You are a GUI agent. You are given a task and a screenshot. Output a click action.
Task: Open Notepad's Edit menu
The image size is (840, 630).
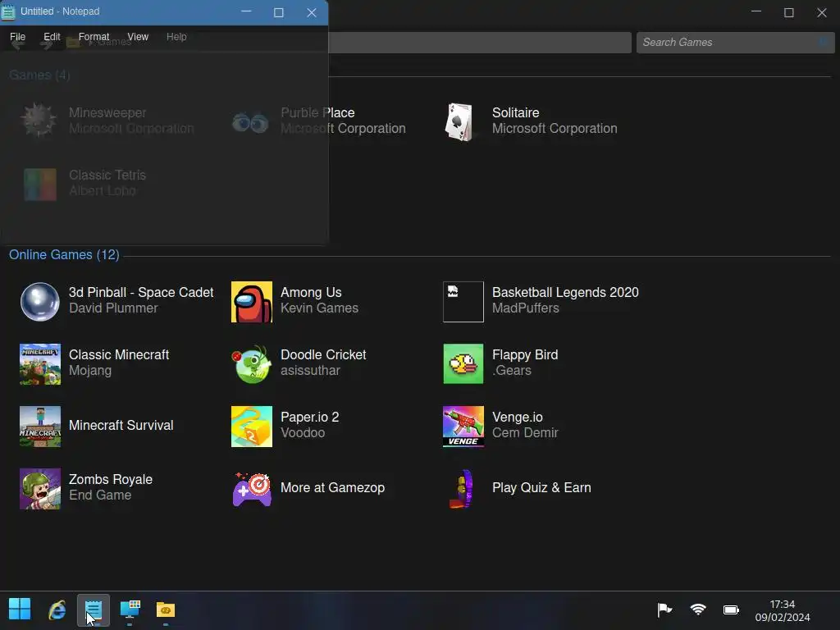[52, 37]
